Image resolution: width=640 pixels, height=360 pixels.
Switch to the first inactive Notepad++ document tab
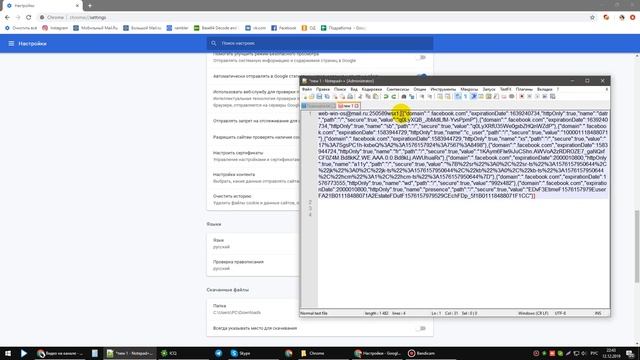point(318,106)
